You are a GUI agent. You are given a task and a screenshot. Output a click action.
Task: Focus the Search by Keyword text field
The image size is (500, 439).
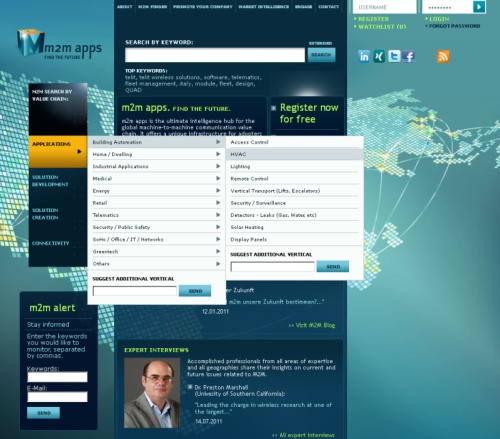(x=215, y=55)
